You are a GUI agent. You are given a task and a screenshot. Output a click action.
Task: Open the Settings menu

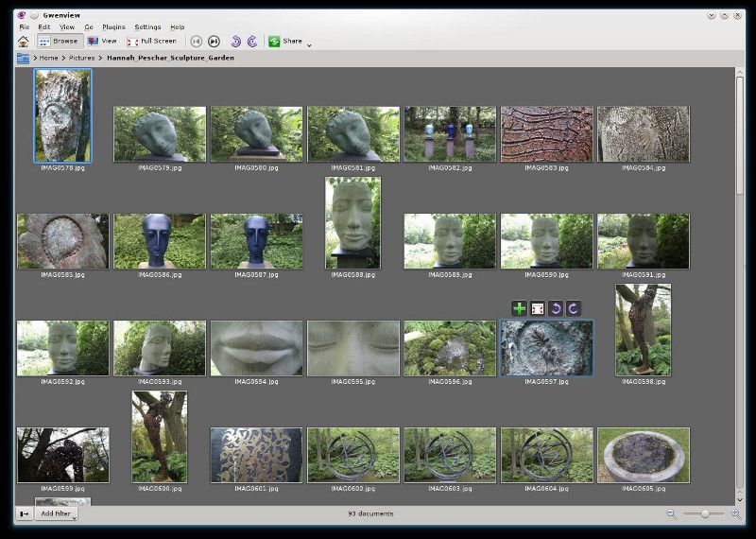pyautogui.click(x=147, y=27)
